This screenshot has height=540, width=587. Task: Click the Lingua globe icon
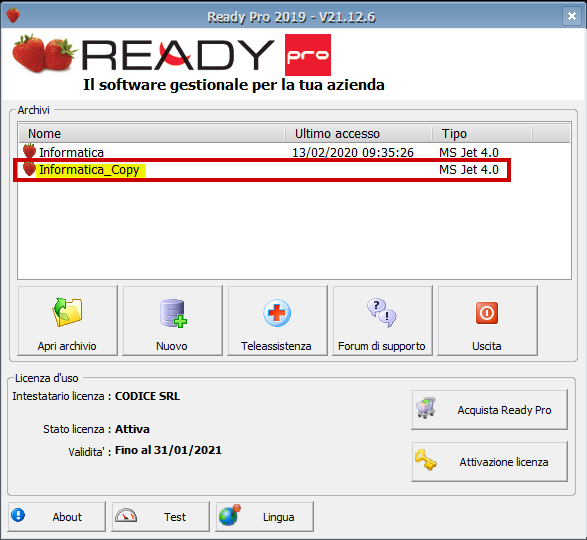229,515
